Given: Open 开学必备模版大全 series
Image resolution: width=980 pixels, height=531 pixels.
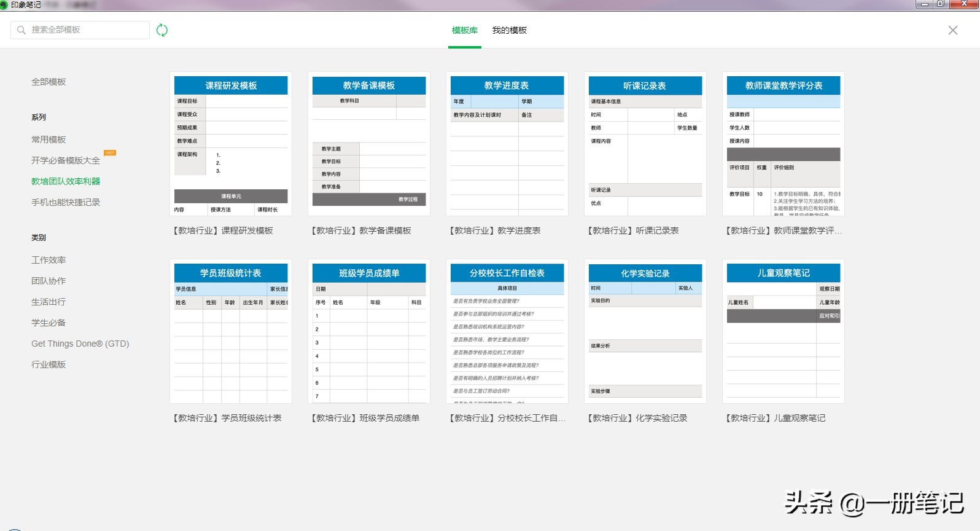Looking at the screenshot, I should tap(66, 160).
